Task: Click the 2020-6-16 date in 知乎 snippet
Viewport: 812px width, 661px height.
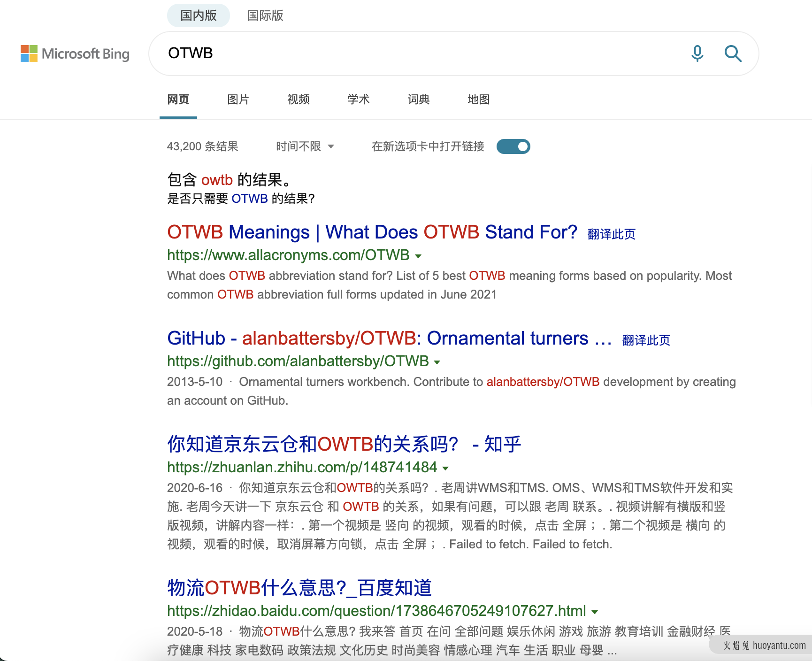Action: point(195,488)
